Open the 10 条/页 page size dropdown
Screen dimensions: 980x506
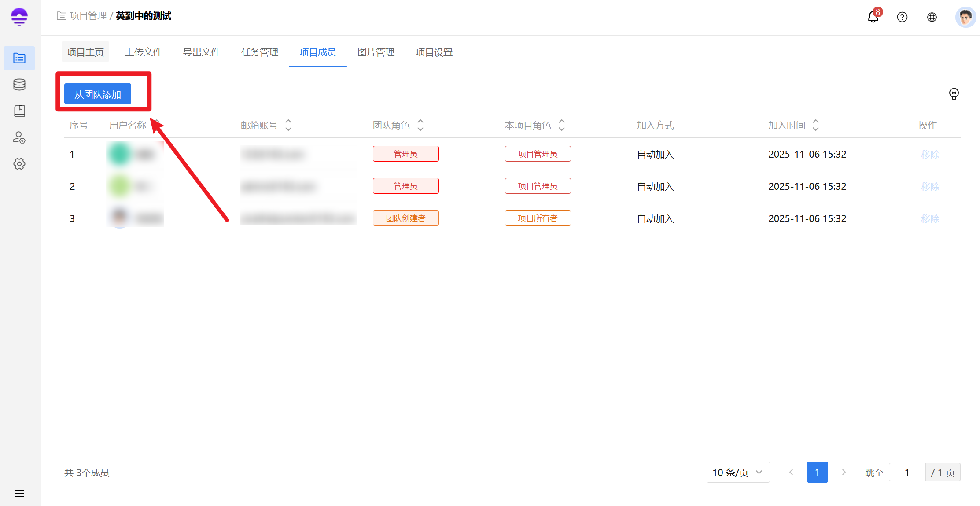click(x=738, y=473)
